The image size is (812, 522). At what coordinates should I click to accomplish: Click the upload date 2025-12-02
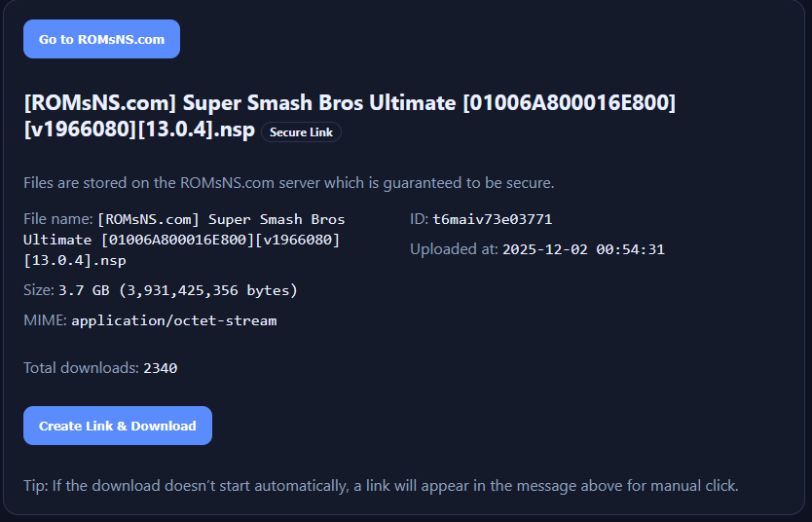tap(542, 249)
